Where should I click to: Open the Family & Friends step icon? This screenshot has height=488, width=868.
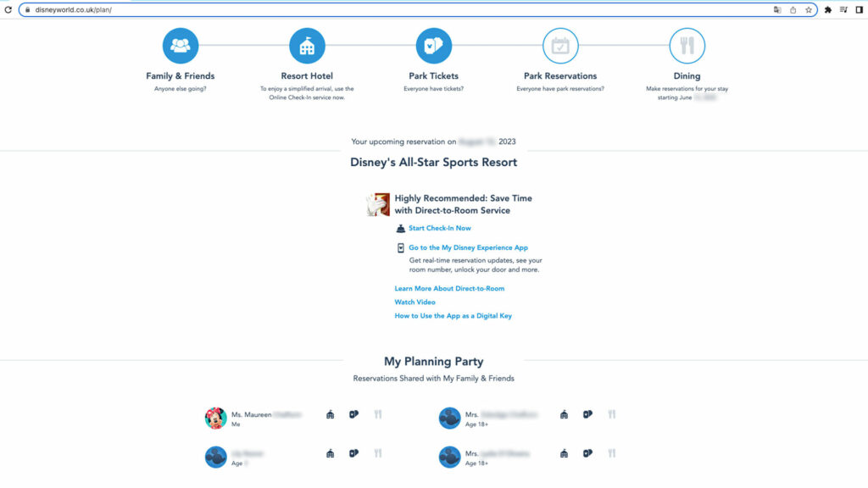click(181, 46)
